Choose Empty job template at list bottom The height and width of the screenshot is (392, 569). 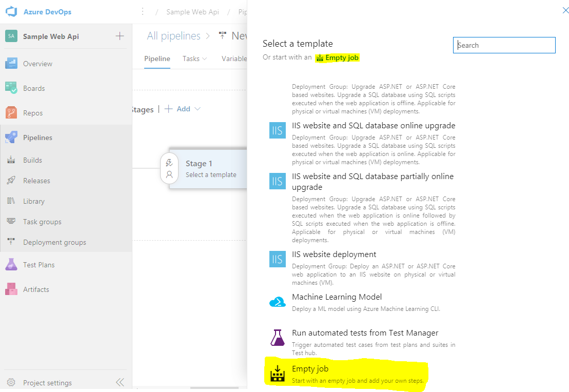[310, 369]
